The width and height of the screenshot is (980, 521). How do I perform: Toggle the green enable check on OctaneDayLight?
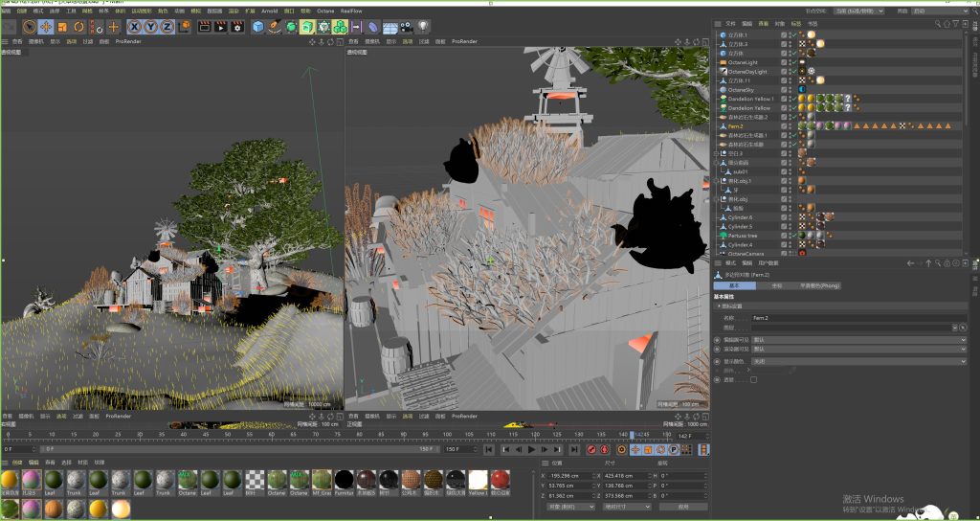coord(794,71)
